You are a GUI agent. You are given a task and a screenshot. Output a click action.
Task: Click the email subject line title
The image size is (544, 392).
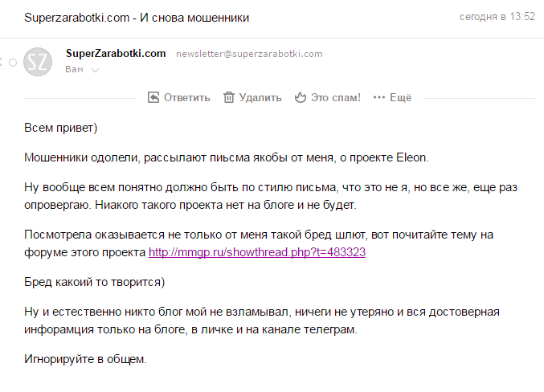coord(137,17)
